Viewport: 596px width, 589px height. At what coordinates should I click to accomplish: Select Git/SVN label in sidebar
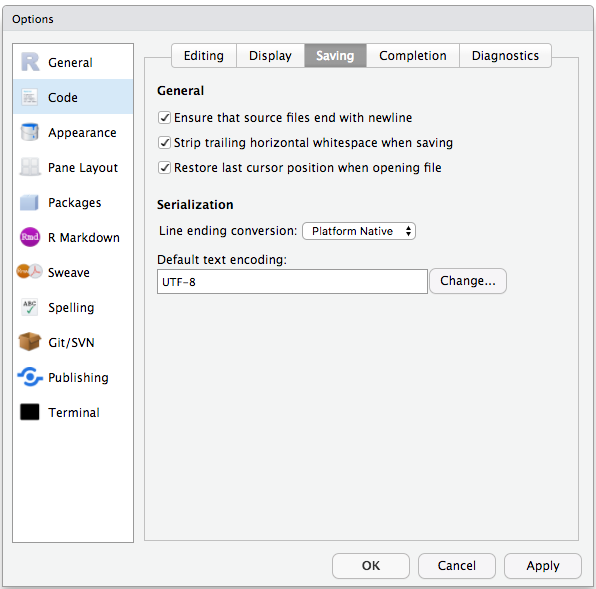coord(71,342)
